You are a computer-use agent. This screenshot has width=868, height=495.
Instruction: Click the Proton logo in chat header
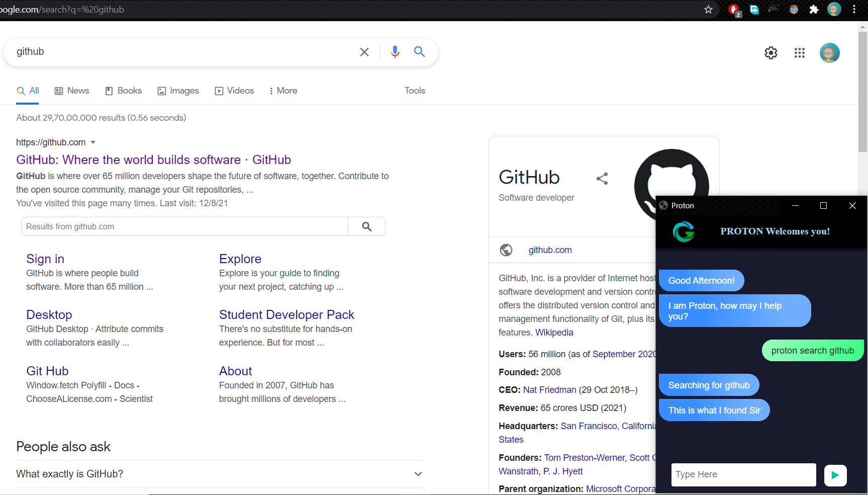pos(684,231)
